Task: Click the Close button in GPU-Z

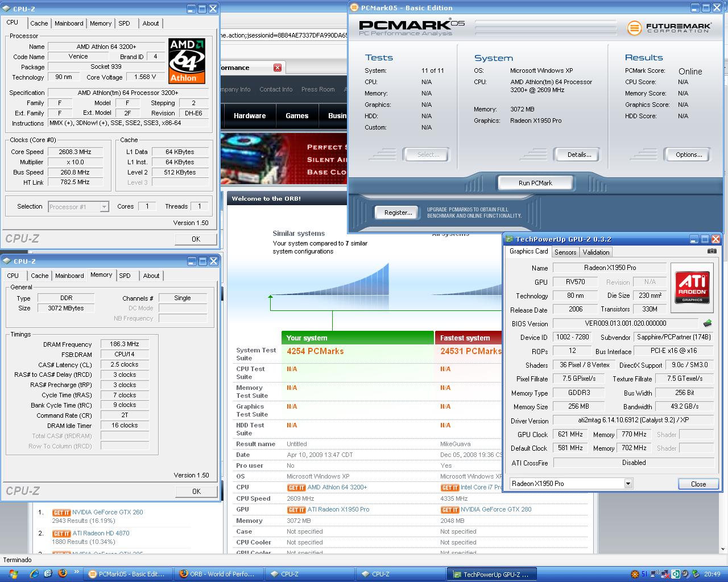Action: [x=698, y=484]
